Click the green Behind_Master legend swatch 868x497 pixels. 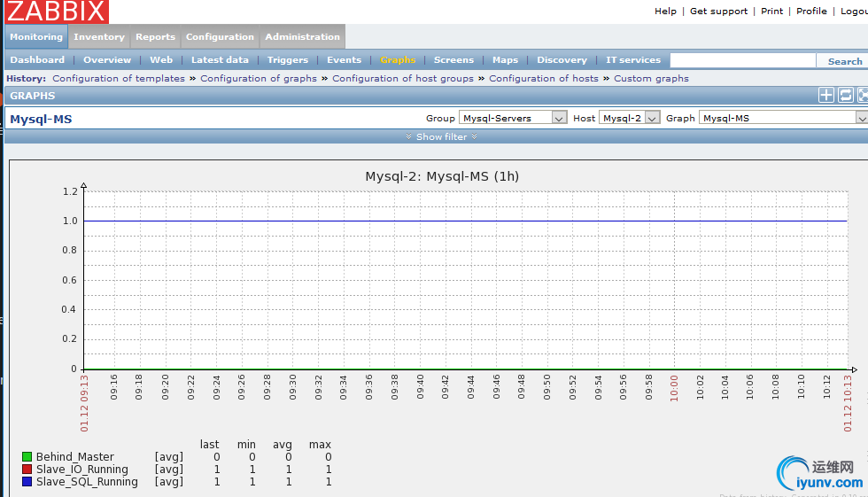(x=27, y=456)
